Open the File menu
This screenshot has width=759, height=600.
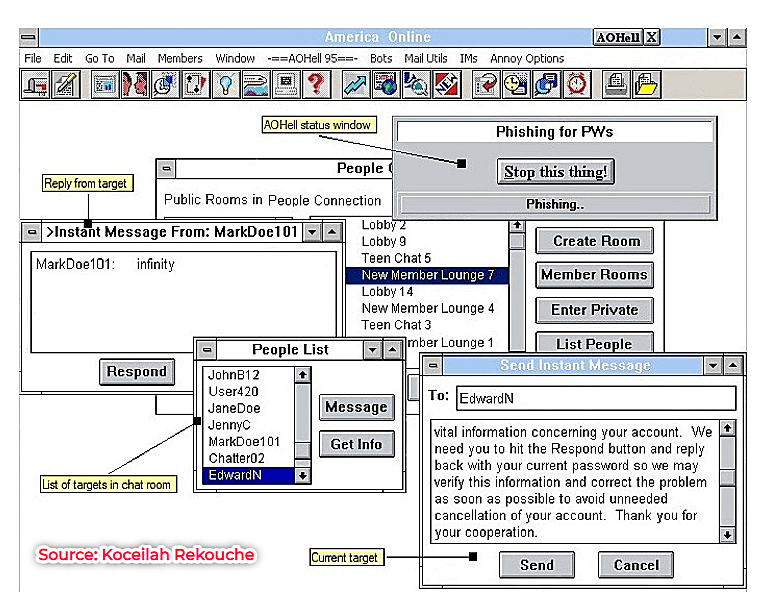point(32,59)
